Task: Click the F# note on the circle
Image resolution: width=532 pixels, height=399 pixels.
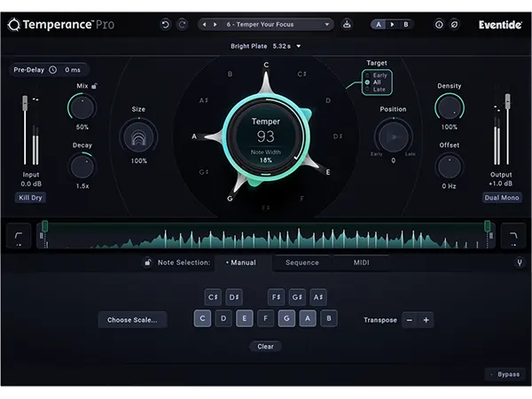Action: tap(266, 207)
